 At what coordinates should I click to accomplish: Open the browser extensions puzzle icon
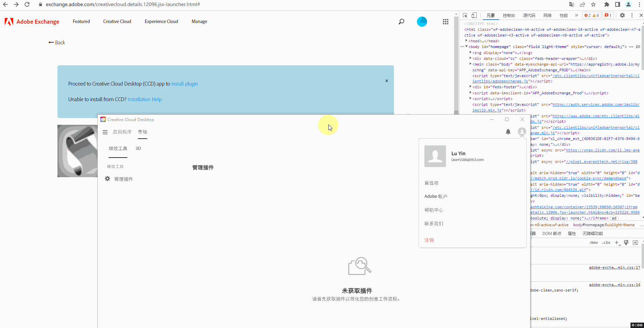pyautogui.click(x=607, y=4)
